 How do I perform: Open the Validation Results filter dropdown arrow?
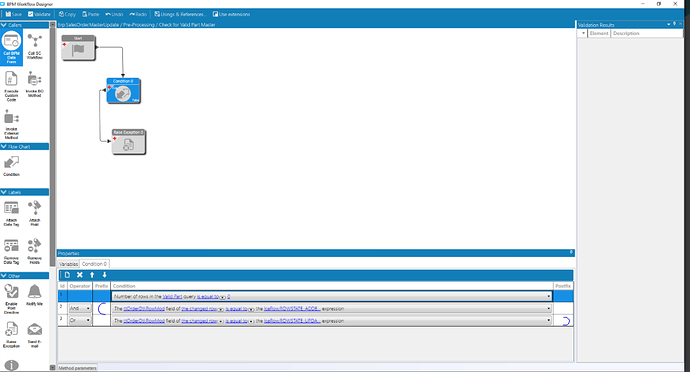[584, 33]
